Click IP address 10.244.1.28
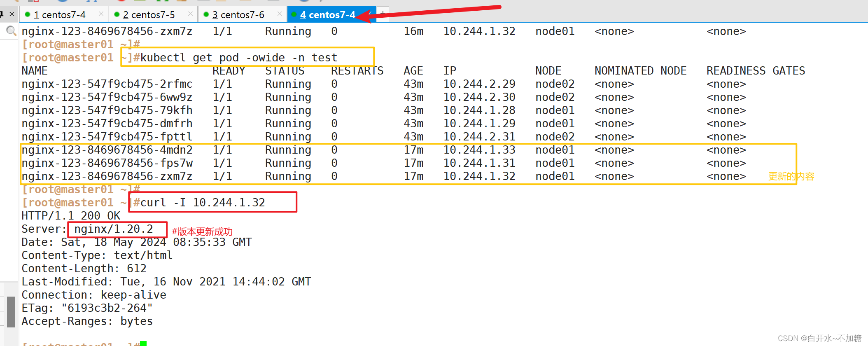 (x=479, y=110)
